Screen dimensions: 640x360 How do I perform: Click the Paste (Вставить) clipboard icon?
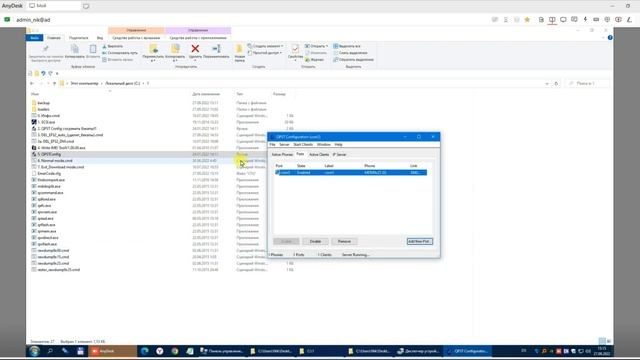tap(93, 49)
